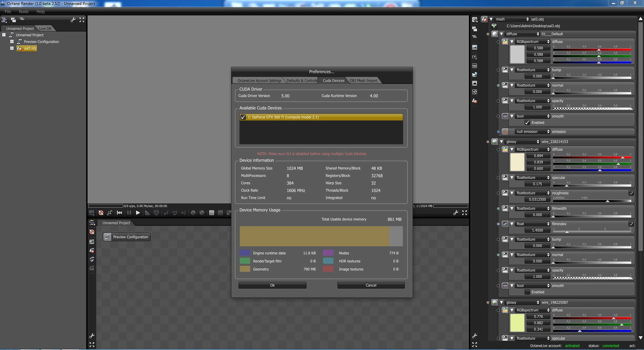
Task: Select Preview Configuration in project tree
Action: (x=41, y=42)
